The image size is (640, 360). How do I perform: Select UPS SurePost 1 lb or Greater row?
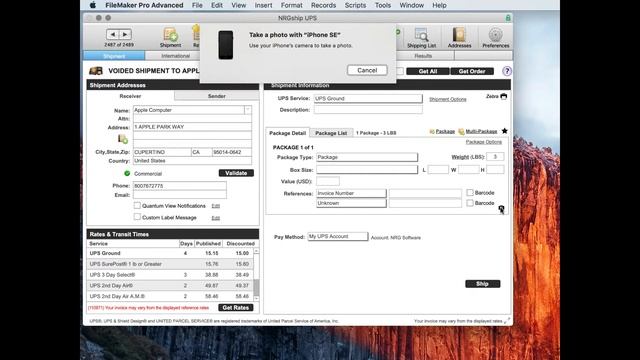tap(170, 264)
